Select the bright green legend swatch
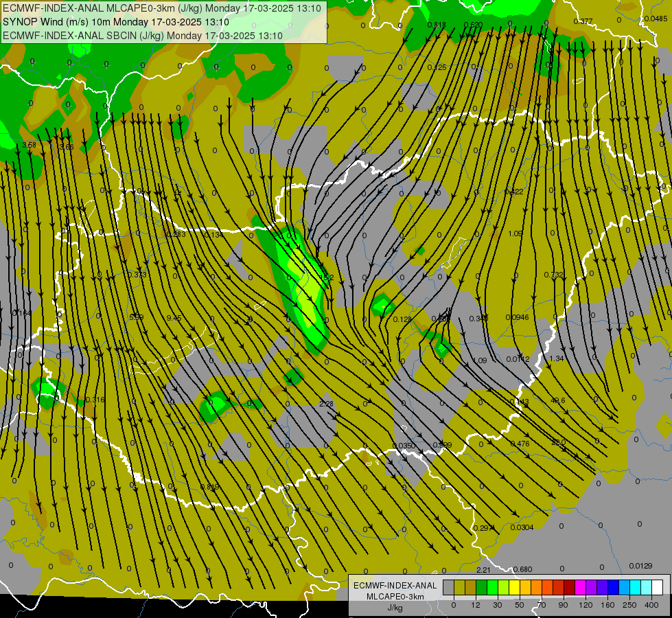The image size is (672, 618). coord(492,587)
